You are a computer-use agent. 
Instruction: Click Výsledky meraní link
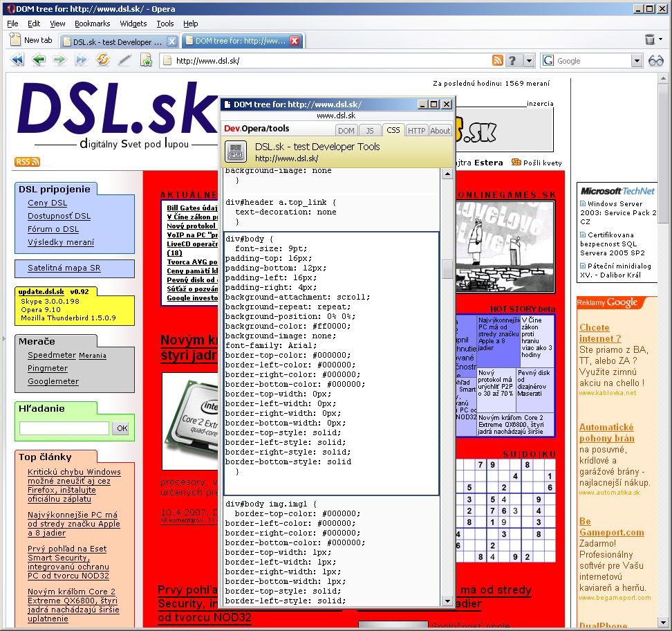tap(61, 242)
